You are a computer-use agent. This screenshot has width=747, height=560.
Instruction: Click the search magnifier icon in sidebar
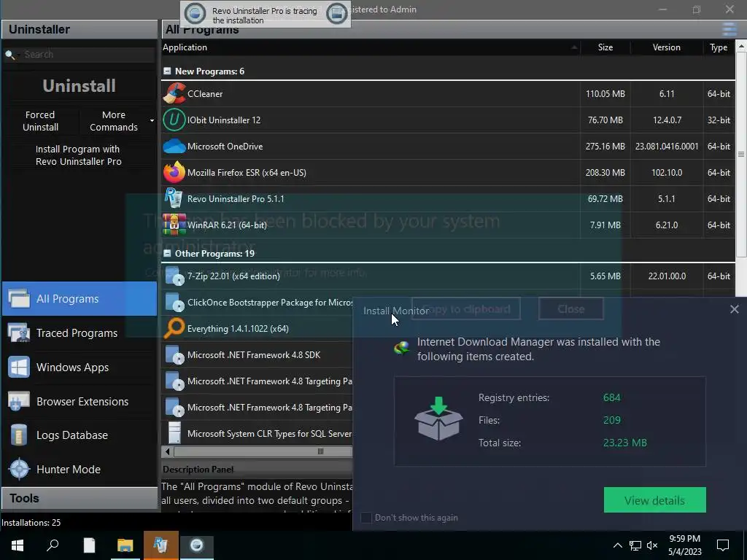click(x=10, y=55)
